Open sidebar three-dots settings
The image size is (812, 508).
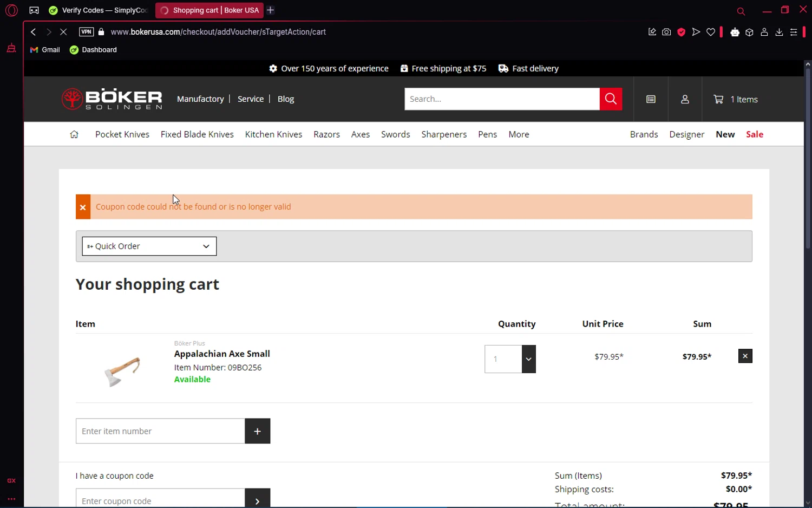11,499
